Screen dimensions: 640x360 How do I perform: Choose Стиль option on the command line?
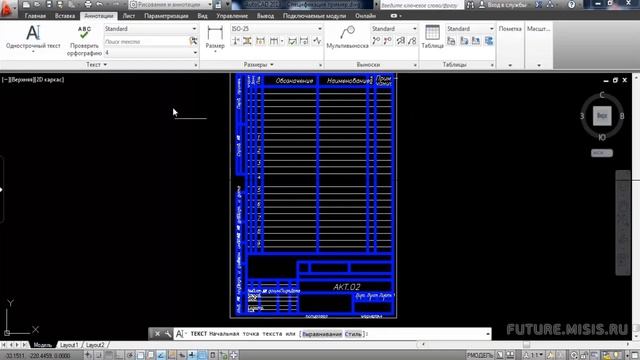pyautogui.click(x=353, y=334)
